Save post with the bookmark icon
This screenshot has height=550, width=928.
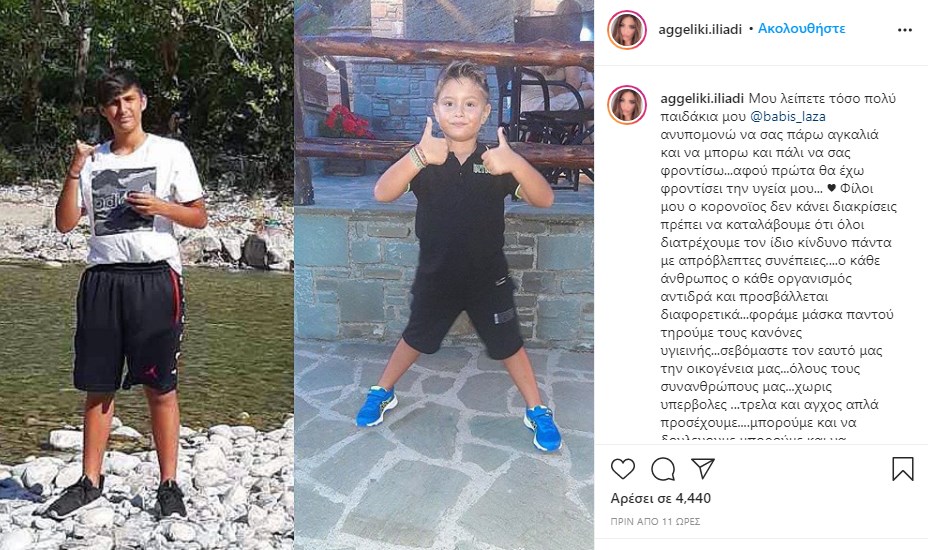tap(903, 469)
